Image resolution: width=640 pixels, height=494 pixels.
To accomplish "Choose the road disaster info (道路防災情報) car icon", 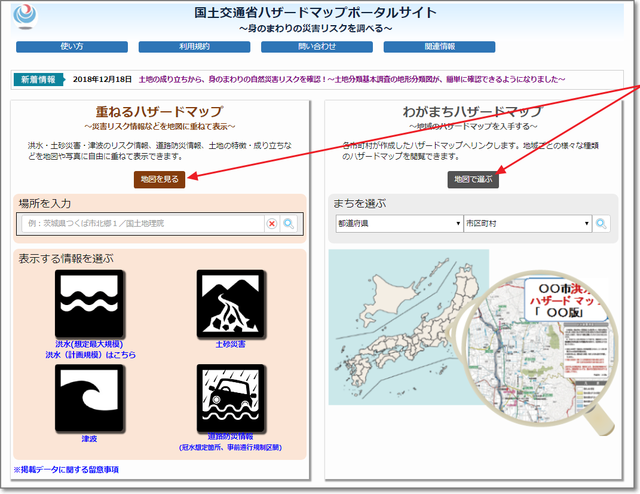I will coord(230,397).
